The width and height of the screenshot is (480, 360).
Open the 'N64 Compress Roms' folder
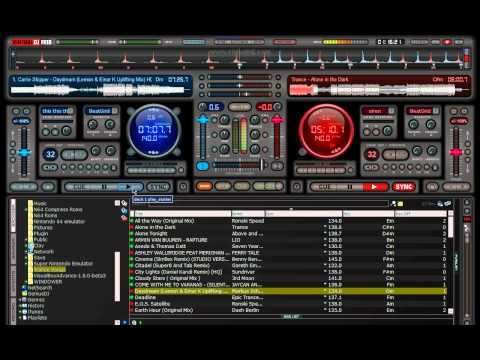[x=58, y=209]
